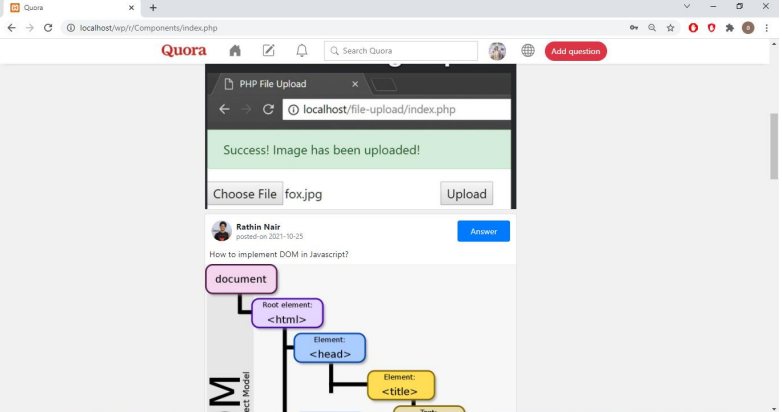Close the Quora browser tab
The width and height of the screenshot is (782, 412).
point(131,8)
